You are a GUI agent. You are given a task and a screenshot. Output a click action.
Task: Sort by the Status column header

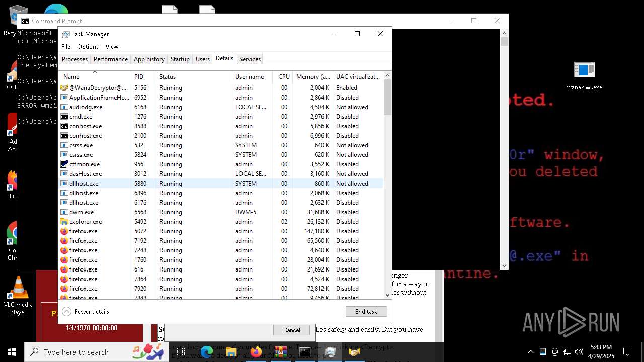point(194,77)
